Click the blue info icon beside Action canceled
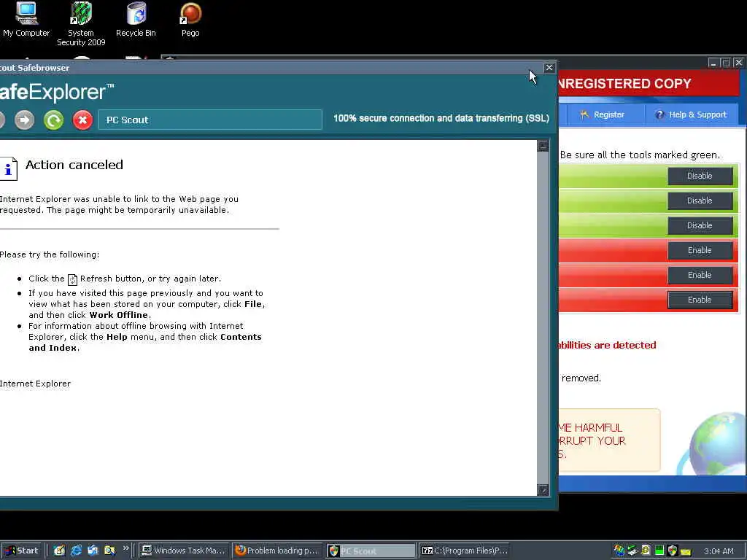The height and width of the screenshot is (560, 747). coord(8,168)
